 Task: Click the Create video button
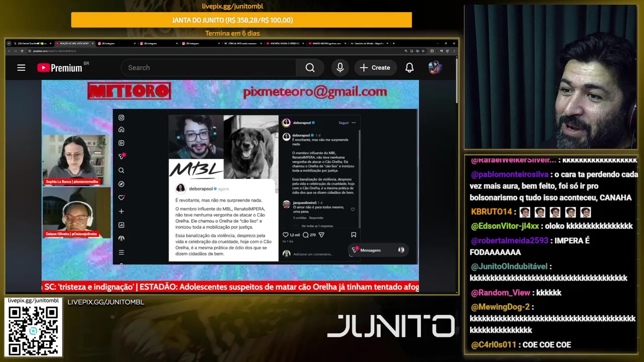click(x=375, y=67)
